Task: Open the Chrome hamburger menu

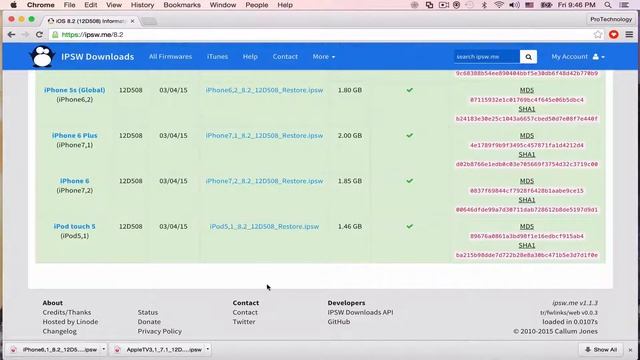Action: 629,35
